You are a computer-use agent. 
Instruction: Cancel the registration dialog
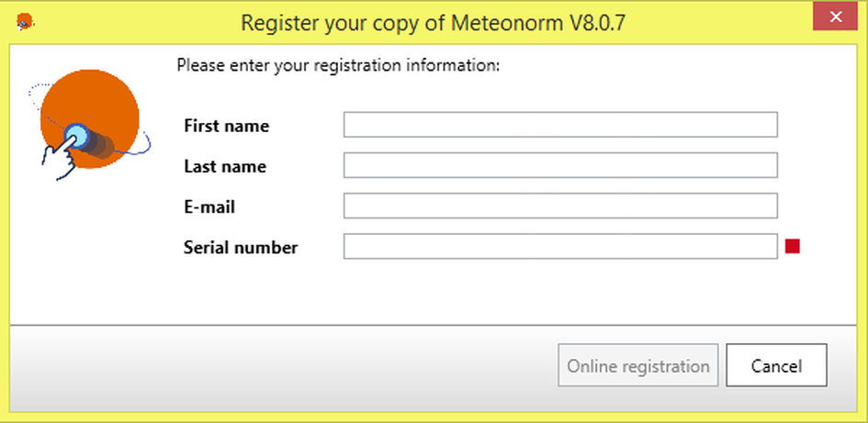[776, 366]
